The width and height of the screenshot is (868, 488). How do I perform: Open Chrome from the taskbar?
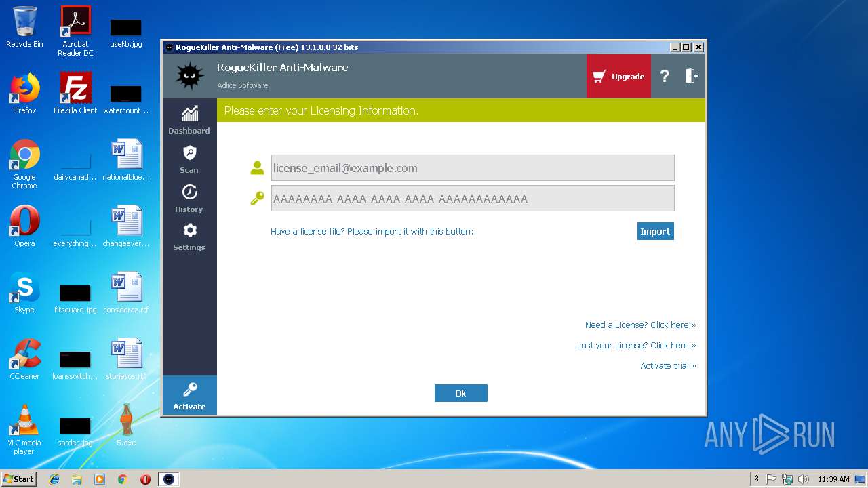click(x=123, y=479)
